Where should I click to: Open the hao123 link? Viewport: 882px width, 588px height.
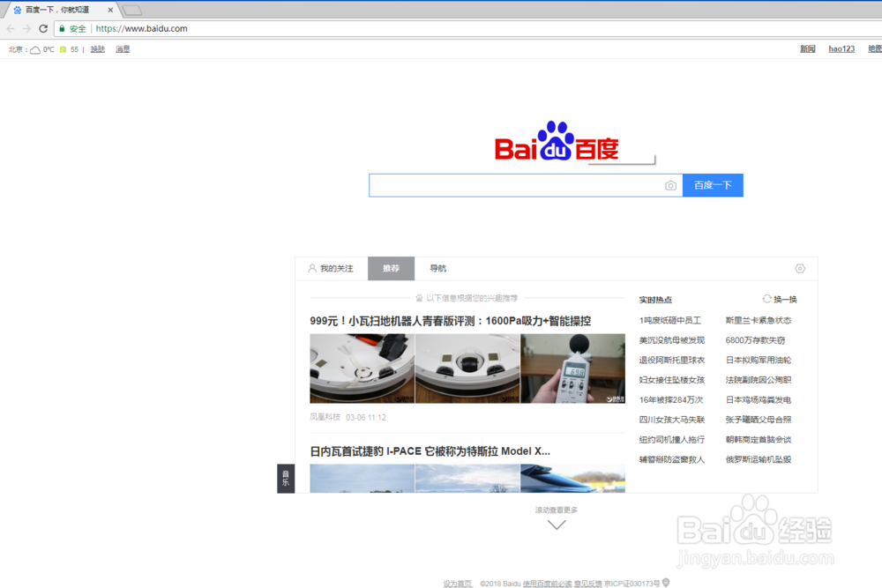pyautogui.click(x=841, y=48)
